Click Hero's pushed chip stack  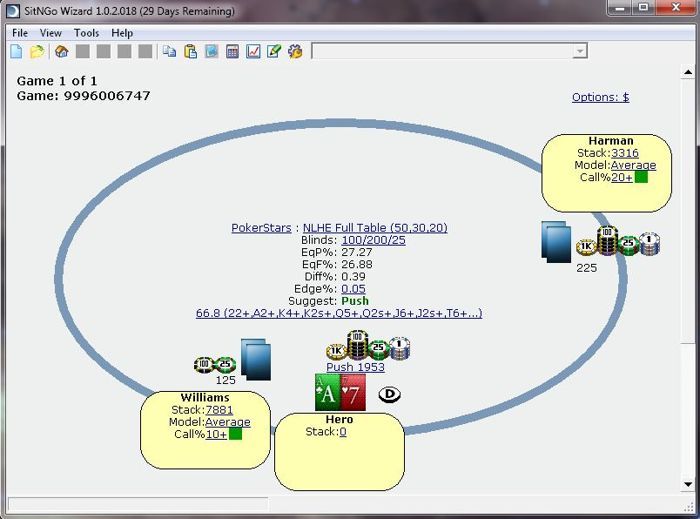[368, 345]
